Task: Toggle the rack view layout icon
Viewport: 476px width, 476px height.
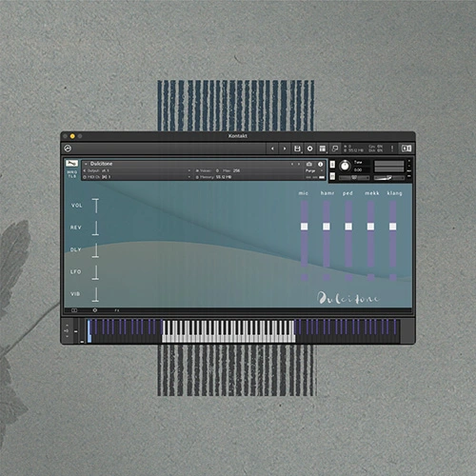Action: click(323, 149)
